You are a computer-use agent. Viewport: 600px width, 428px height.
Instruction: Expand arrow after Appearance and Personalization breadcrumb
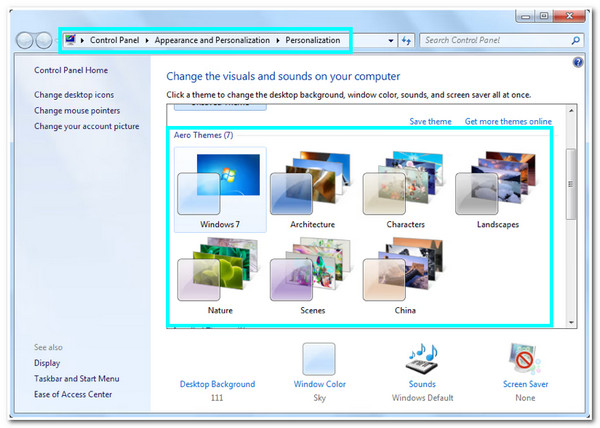click(x=278, y=41)
